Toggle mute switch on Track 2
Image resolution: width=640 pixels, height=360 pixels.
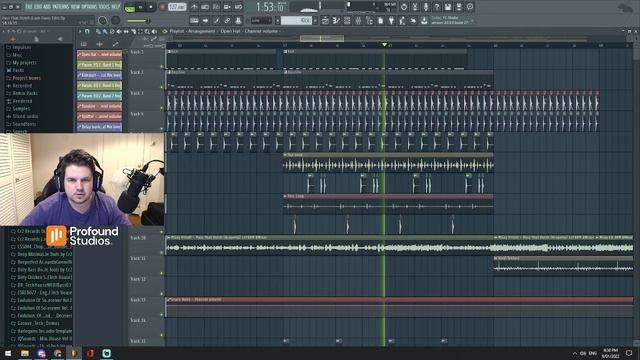click(161, 87)
